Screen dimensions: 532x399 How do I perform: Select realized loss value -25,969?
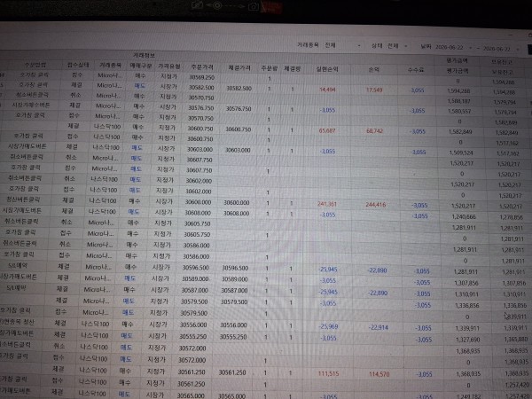[x=328, y=326]
